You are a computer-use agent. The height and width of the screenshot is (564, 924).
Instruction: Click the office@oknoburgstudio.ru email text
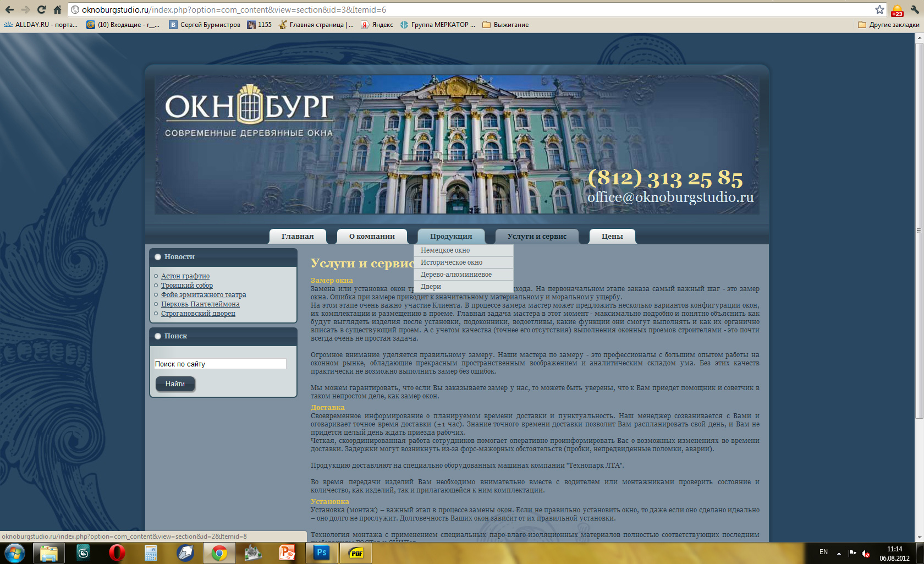[670, 197]
